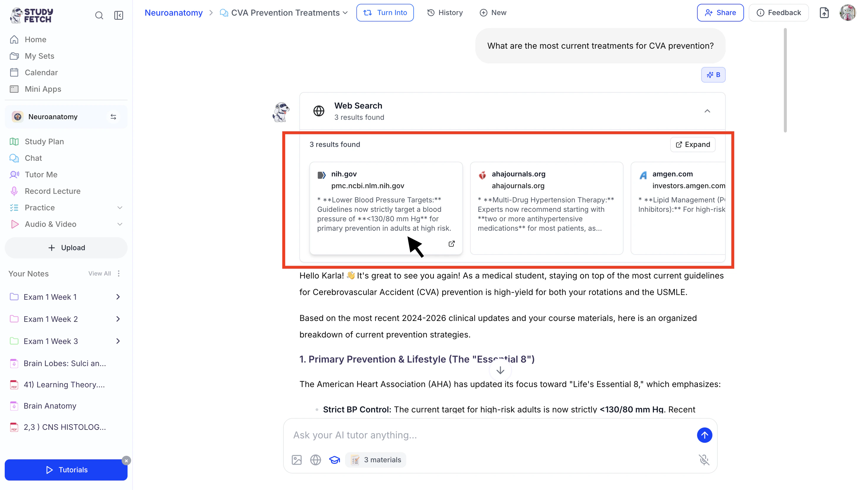This screenshot has height=490, width=868.
Task: Click the search magnifier icon in sidebar
Action: (x=99, y=16)
